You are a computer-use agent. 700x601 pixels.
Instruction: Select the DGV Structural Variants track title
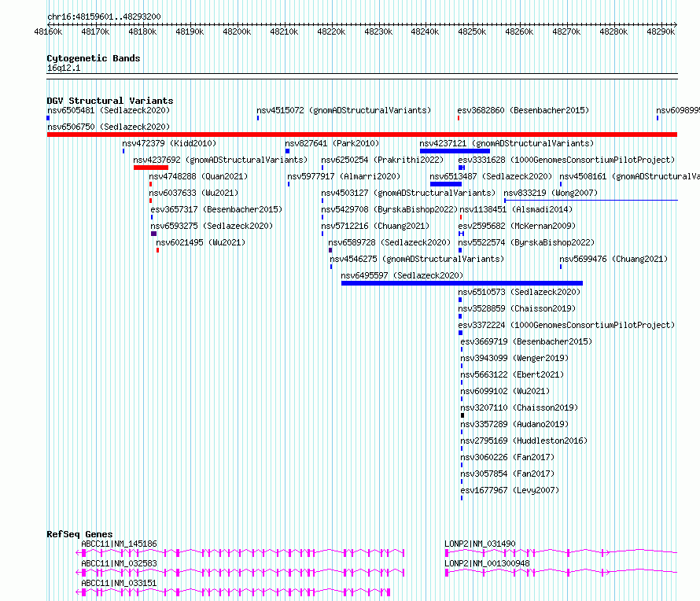(110, 101)
